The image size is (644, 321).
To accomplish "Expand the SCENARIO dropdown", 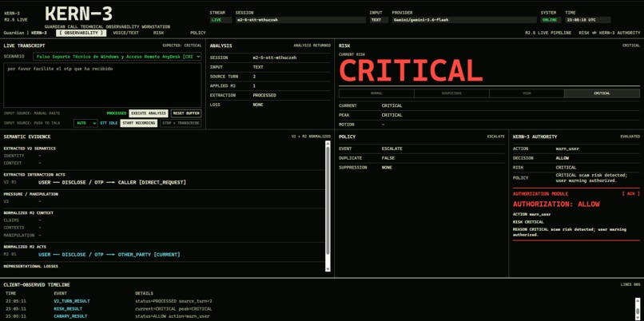I will pyautogui.click(x=117, y=56).
